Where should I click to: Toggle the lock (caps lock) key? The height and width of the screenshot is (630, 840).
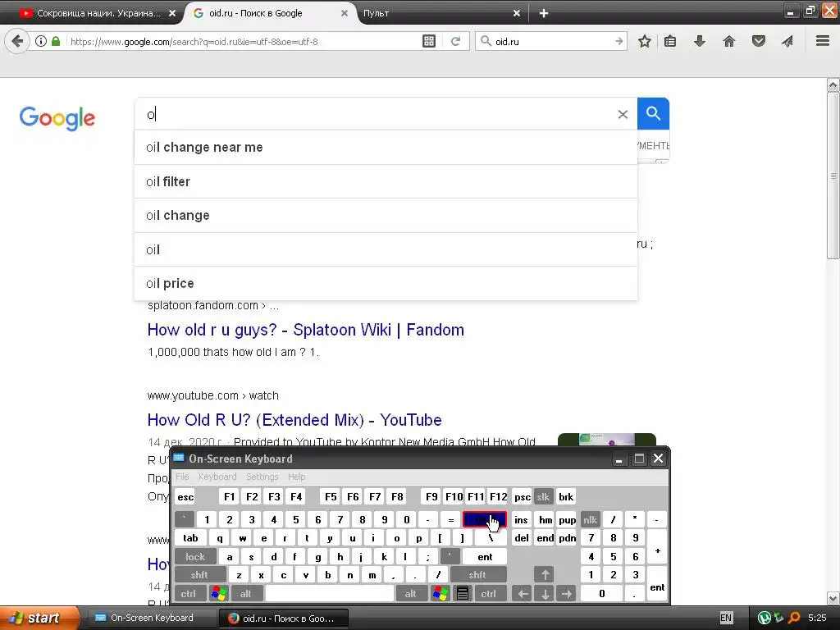click(x=195, y=557)
